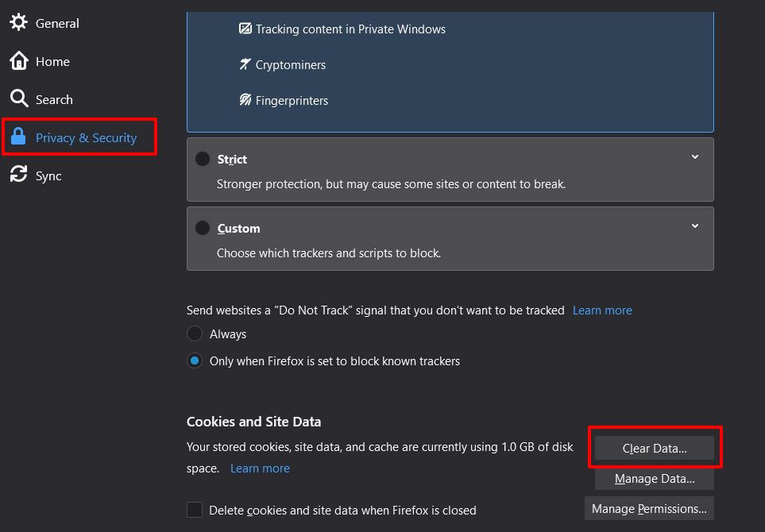Click the Cryptominers icon
This screenshot has height=532, width=765.
[x=245, y=64]
